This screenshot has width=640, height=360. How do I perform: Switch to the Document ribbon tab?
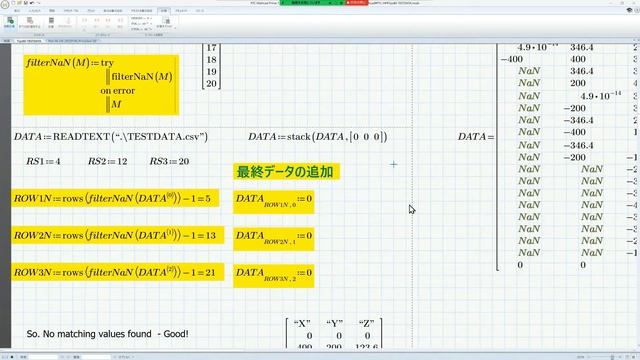tap(181, 11)
